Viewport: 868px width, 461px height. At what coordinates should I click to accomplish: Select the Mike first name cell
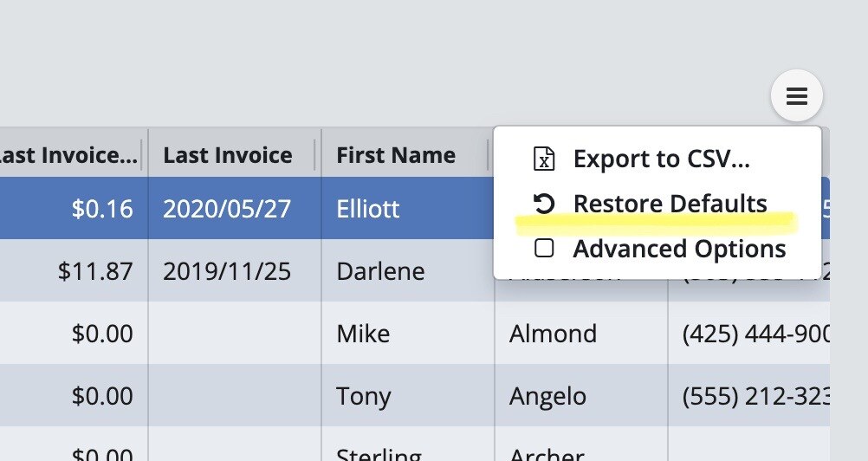363,334
